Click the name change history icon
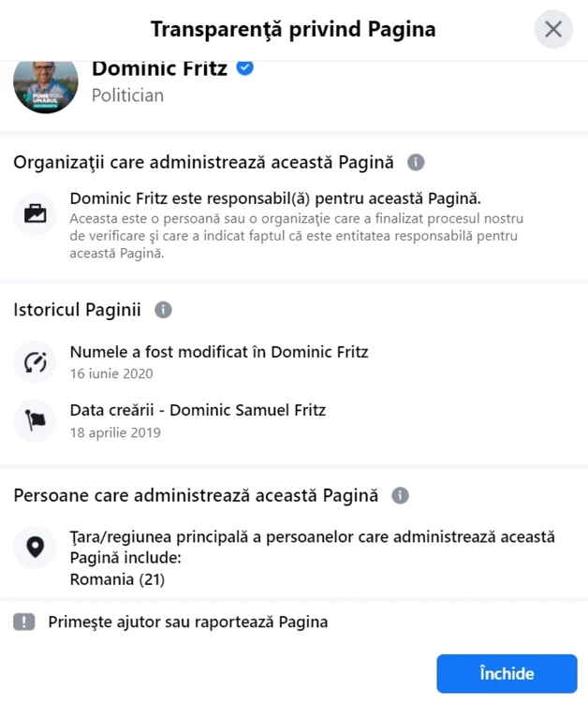 click(35, 361)
